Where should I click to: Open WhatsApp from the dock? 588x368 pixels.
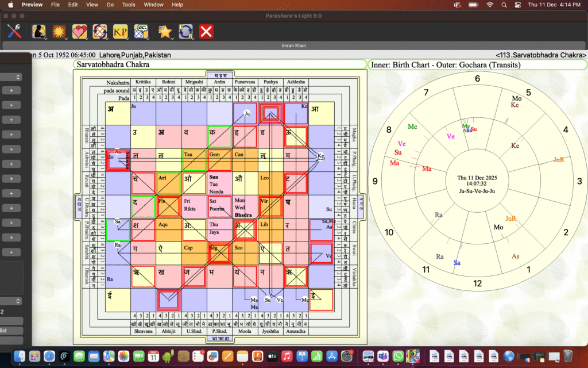[x=397, y=356]
